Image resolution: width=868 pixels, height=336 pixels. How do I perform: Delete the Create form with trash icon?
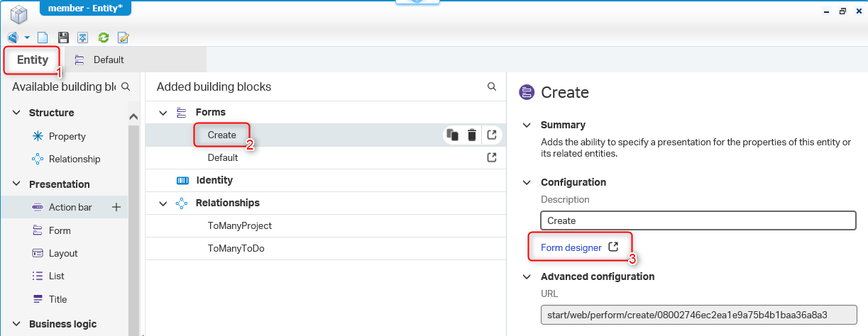(x=471, y=135)
